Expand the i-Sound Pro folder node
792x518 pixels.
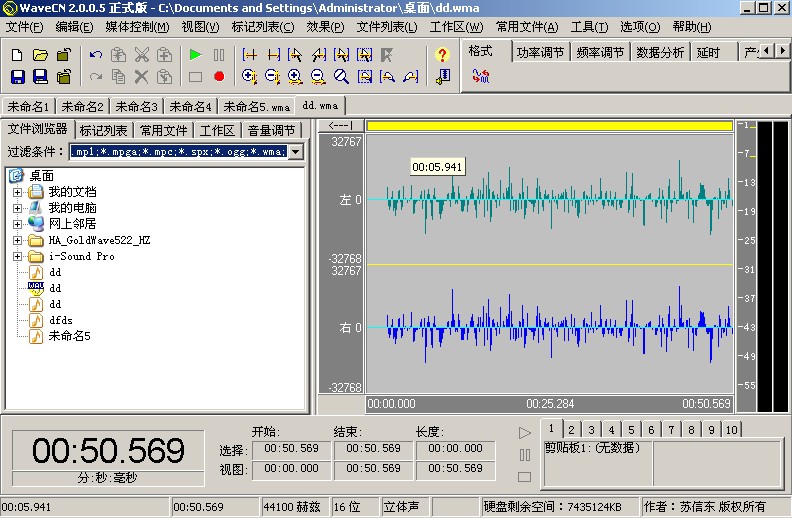point(17,256)
